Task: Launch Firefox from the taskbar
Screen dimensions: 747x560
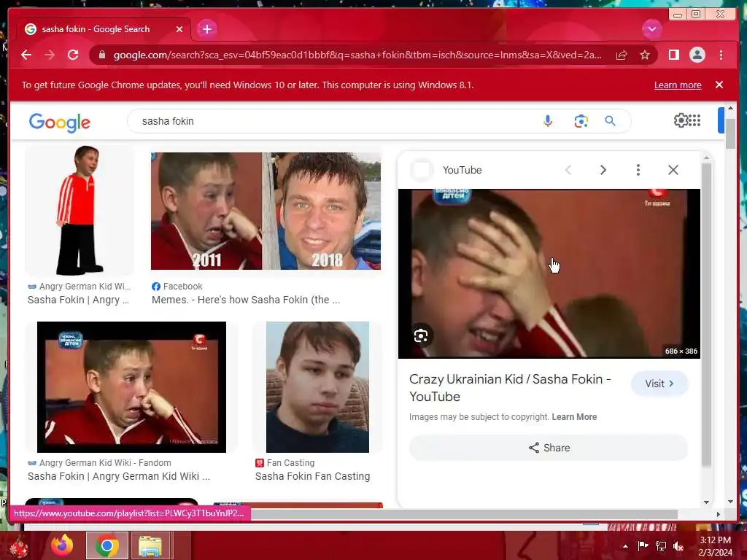Action: 63,545
